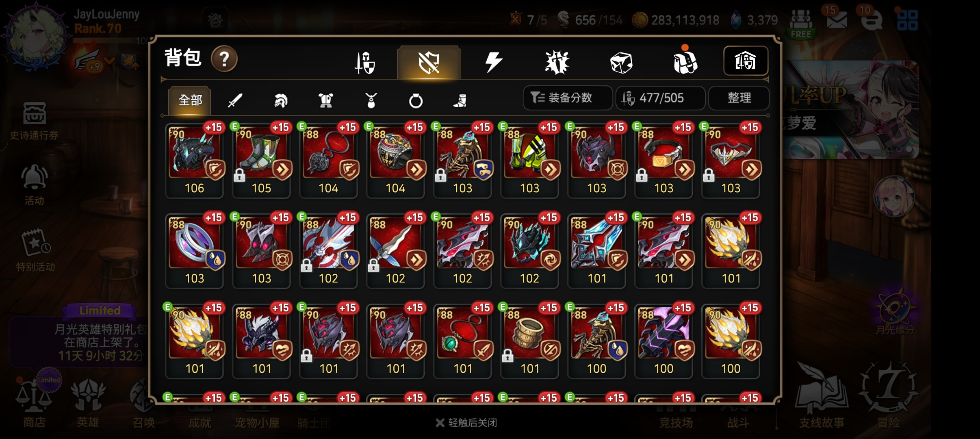This screenshot has width=980, height=439.
Task: Open the backpack help question mark
Action: 224,59
